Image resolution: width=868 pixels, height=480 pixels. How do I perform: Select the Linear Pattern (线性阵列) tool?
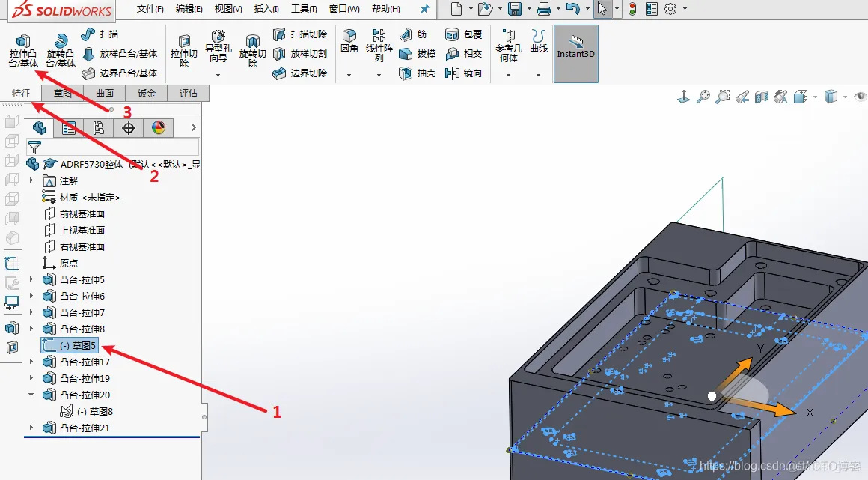379,46
